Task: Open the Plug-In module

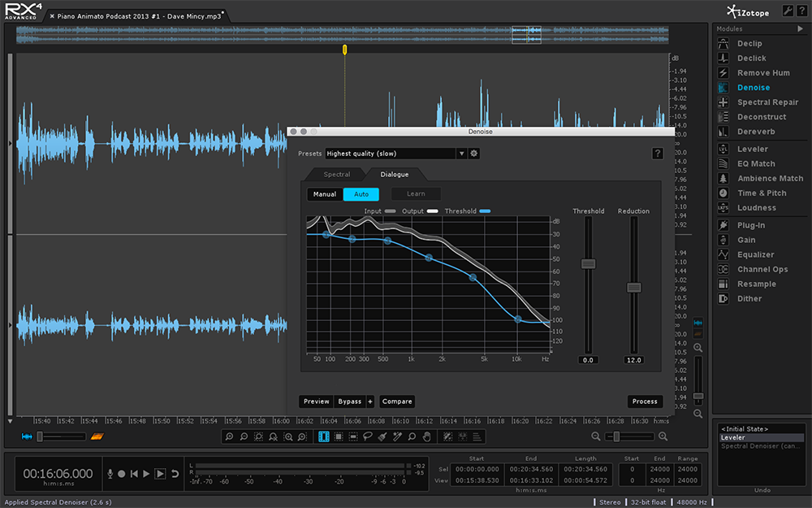Action: click(751, 225)
